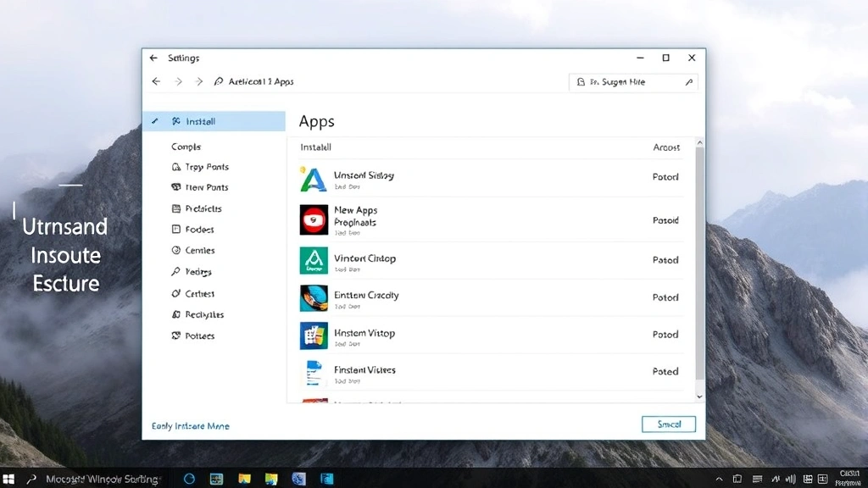This screenshot has height=488, width=868.
Task: Select the Trpy Ponts sidebar icon
Action: coord(176,167)
